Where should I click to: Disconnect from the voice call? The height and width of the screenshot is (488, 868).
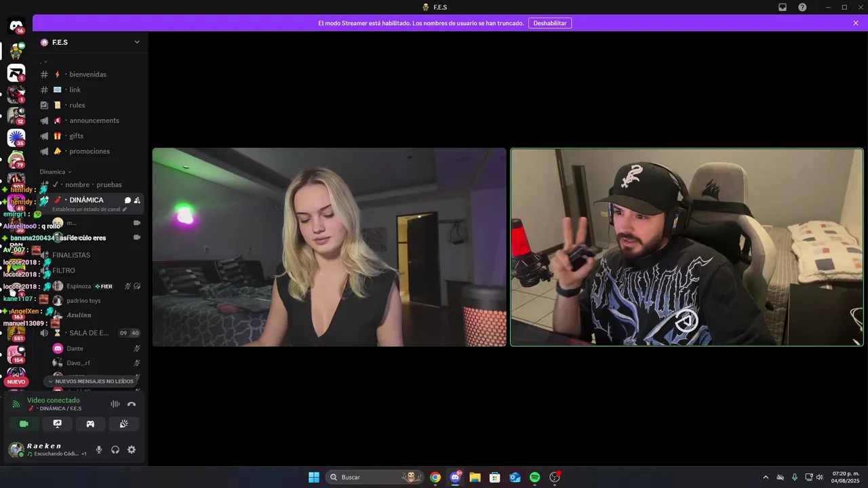point(132,404)
